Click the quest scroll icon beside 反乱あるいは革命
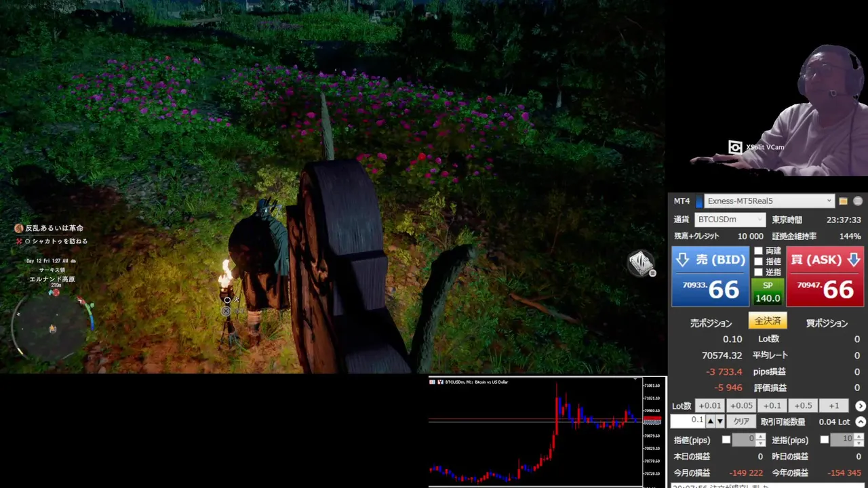Image resolution: width=868 pixels, height=488 pixels. pyautogui.click(x=20, y=228)
